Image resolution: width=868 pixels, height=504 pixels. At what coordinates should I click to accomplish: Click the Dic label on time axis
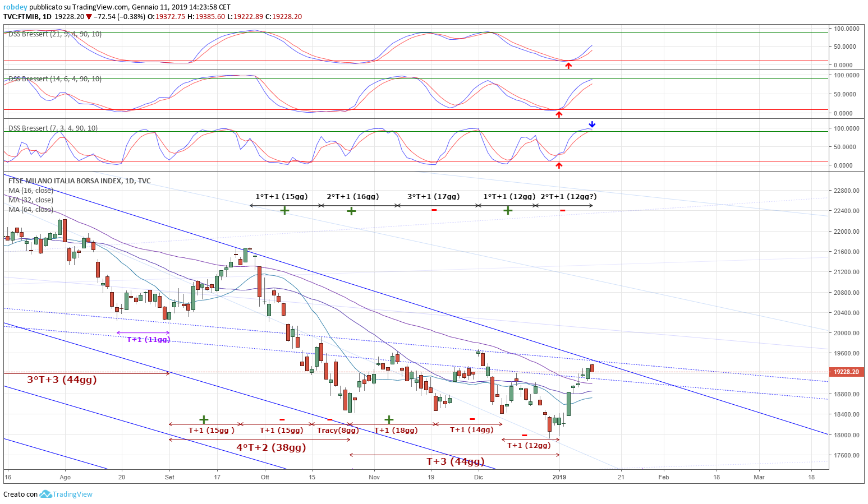(x=478, y=477)
